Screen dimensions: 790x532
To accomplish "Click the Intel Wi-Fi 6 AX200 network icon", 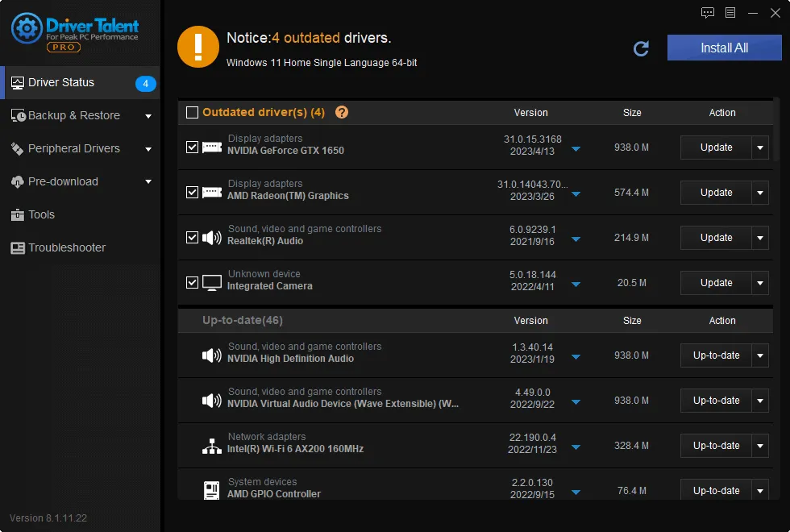I will click(x=212, y=446).
